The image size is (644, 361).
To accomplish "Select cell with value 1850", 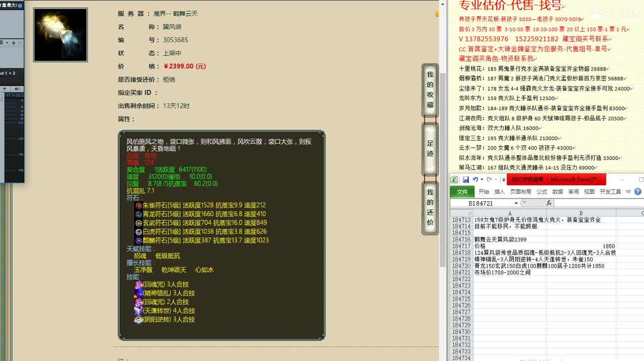I will point(581,246).
